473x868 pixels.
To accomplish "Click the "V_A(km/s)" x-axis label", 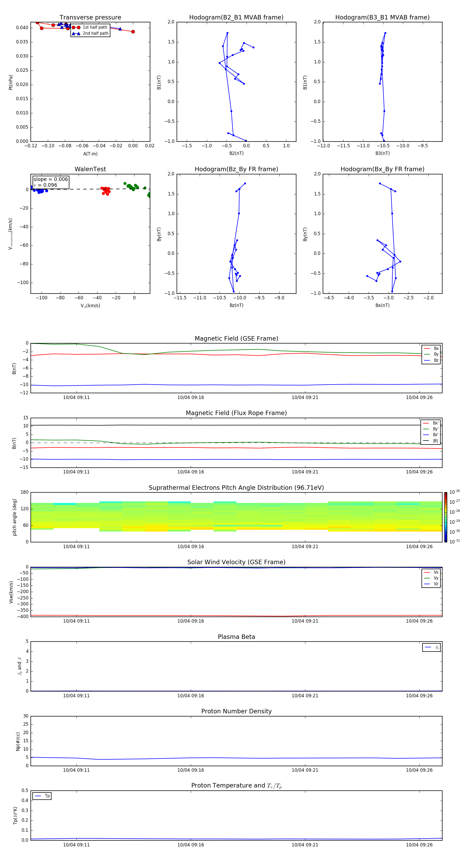I will (x=90, y=306).
